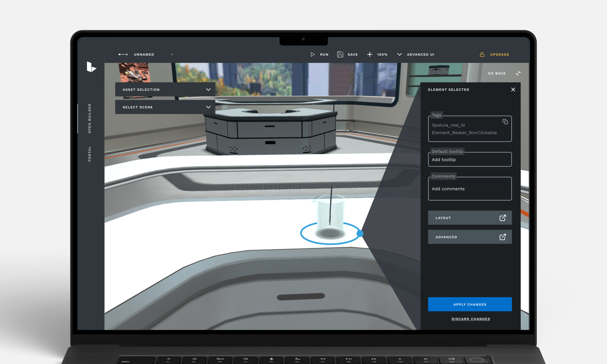
Task: Click the Comments text area
Action: (470, 189)
